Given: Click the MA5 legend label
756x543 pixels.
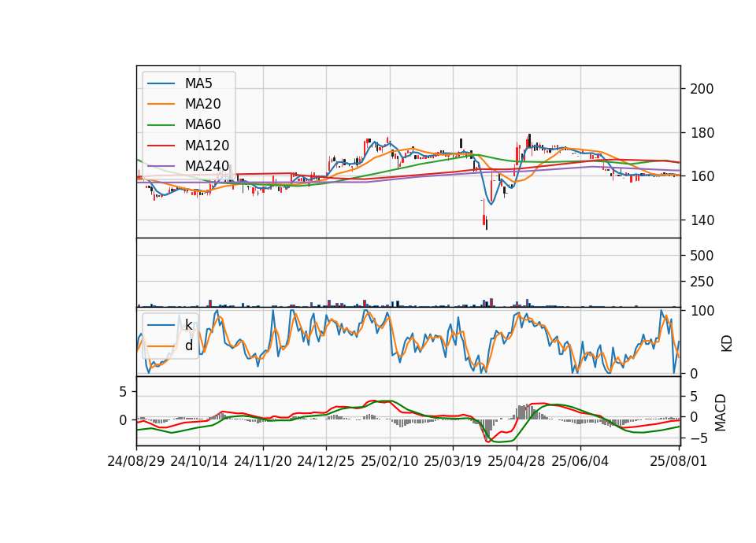Looking at the screenshot, I should 198,83.
